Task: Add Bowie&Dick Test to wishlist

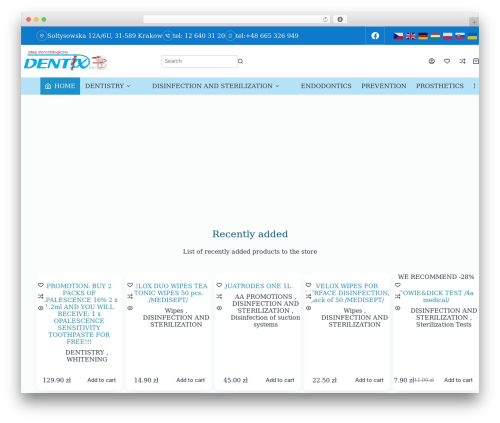Action: click(x=398, y=285)
